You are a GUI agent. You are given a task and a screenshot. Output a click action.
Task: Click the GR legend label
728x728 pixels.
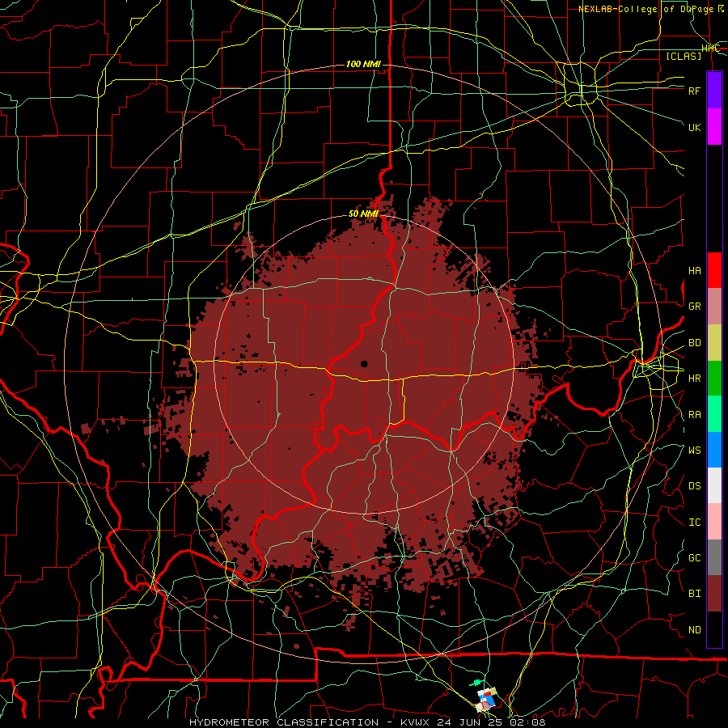[694, 307]
